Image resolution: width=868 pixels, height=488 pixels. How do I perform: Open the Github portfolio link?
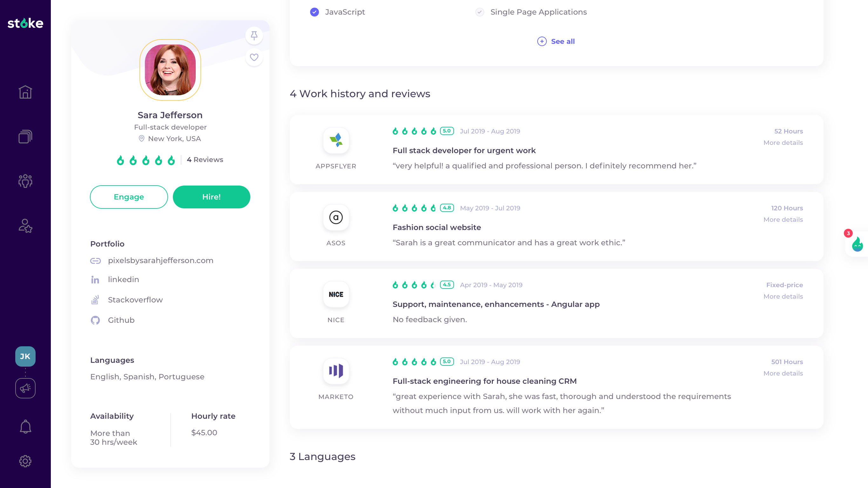(121, 320)
